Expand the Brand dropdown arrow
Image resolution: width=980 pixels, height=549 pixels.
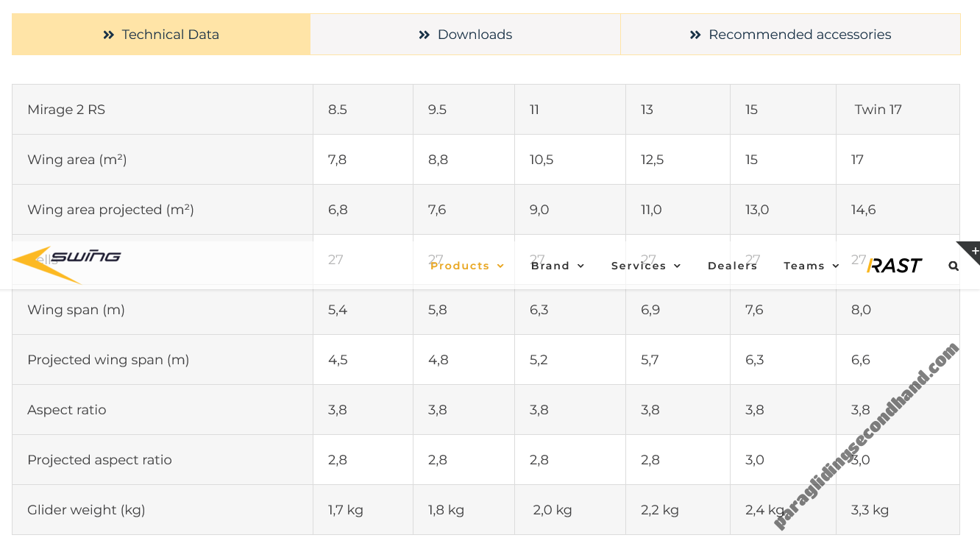581,266
